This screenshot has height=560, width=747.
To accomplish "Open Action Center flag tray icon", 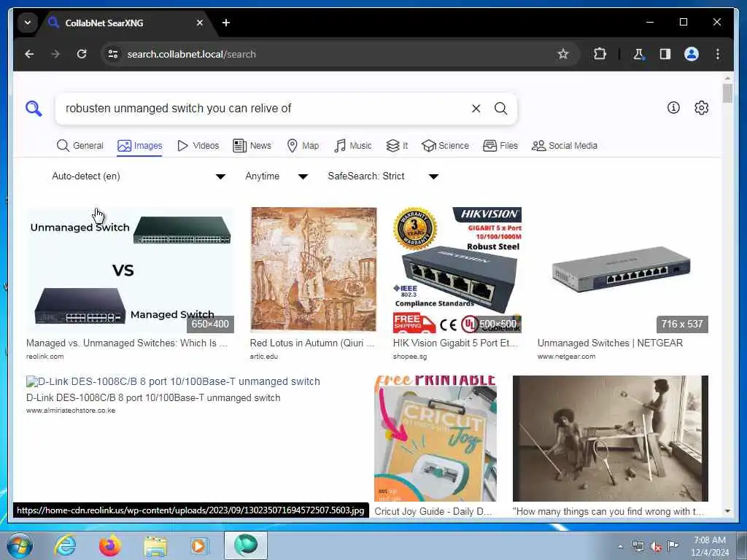I will (673, 545).
